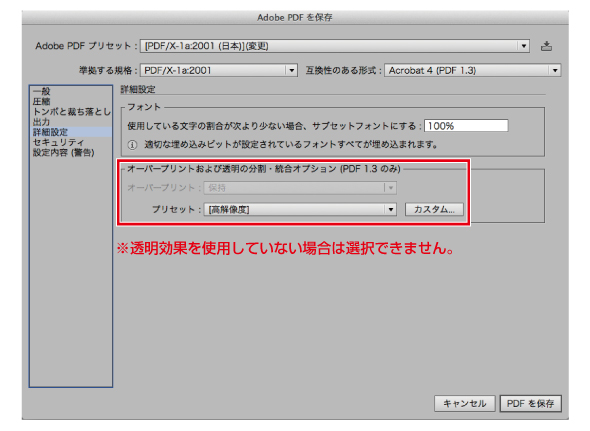This screenshot has width=590, height=431.
Task: Click the PDF を保存 button
Action: (x=531, y=404)
